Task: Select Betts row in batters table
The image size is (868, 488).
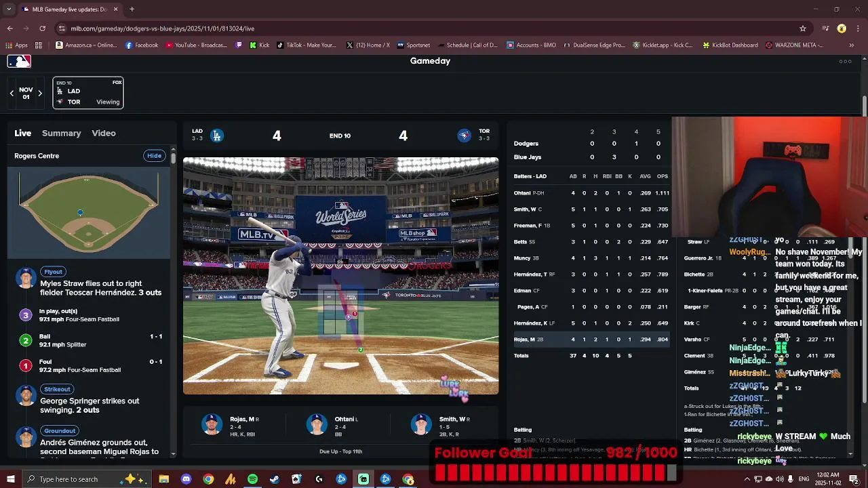Action: [591, 242]
